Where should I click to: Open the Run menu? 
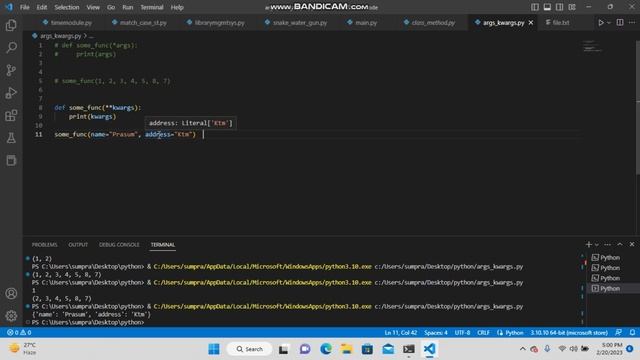coord(128,7)
